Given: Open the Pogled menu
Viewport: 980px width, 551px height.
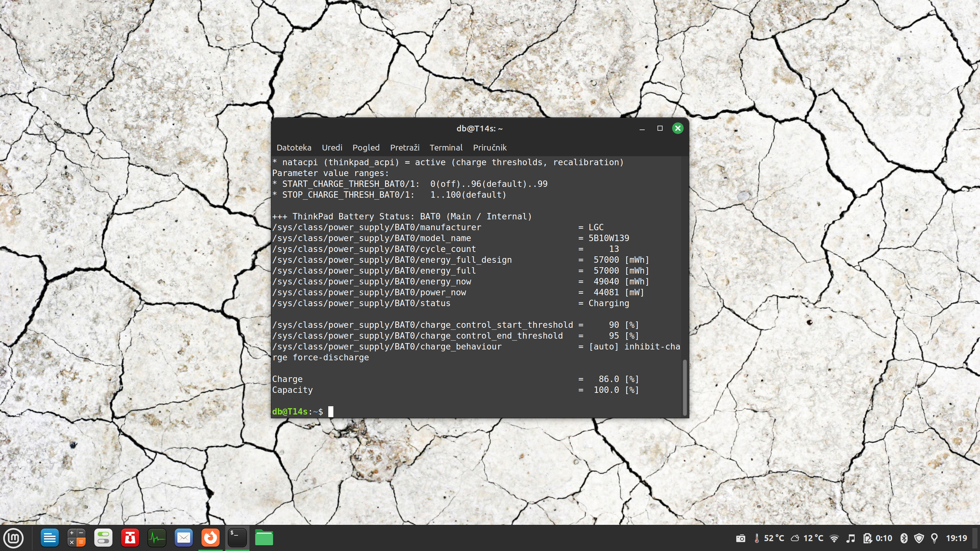Looking at the screenshot, I should pyautogui.click(x=366, y=148).
